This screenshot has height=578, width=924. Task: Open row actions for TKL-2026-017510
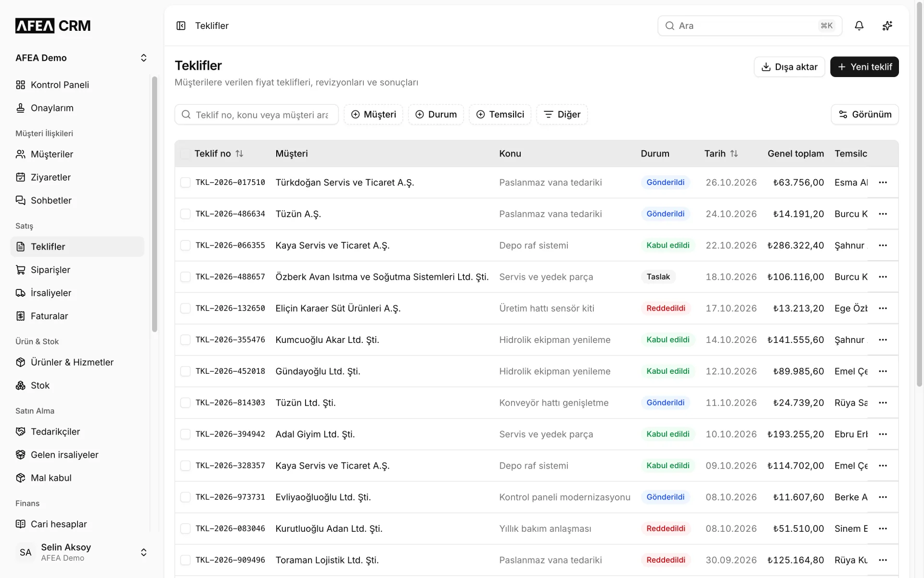(x=883, y=183)
